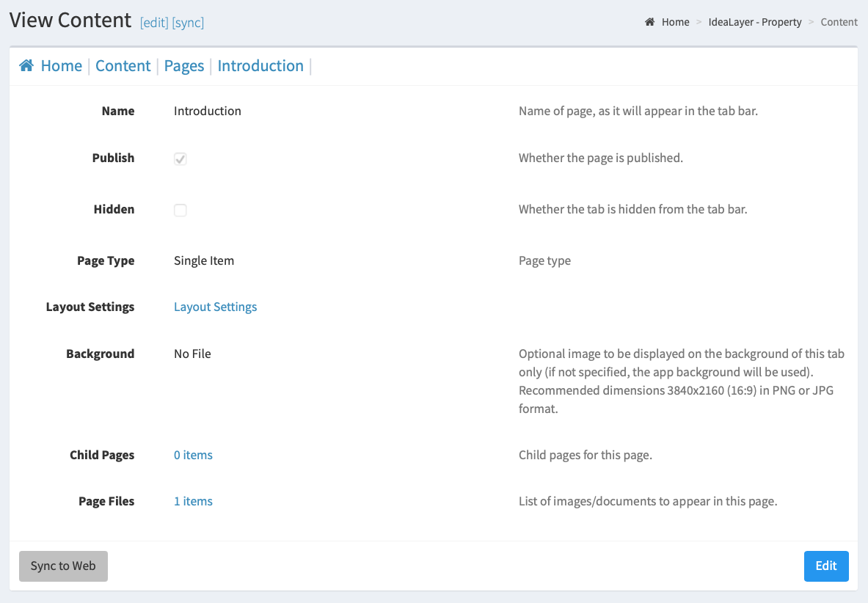The width and height of the screenshot is (868, 603).
Task: Click the home icon in the blue breadcrumb
Action: (26, 66)
